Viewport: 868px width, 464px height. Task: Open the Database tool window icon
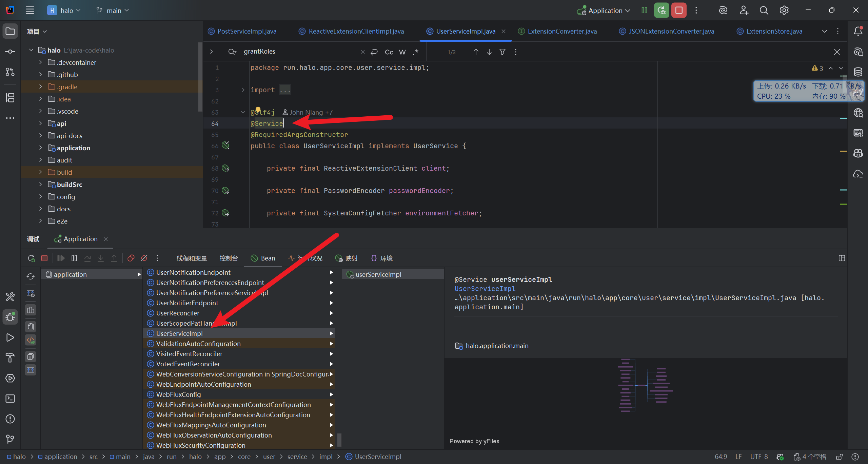click(x=858, y=72)
